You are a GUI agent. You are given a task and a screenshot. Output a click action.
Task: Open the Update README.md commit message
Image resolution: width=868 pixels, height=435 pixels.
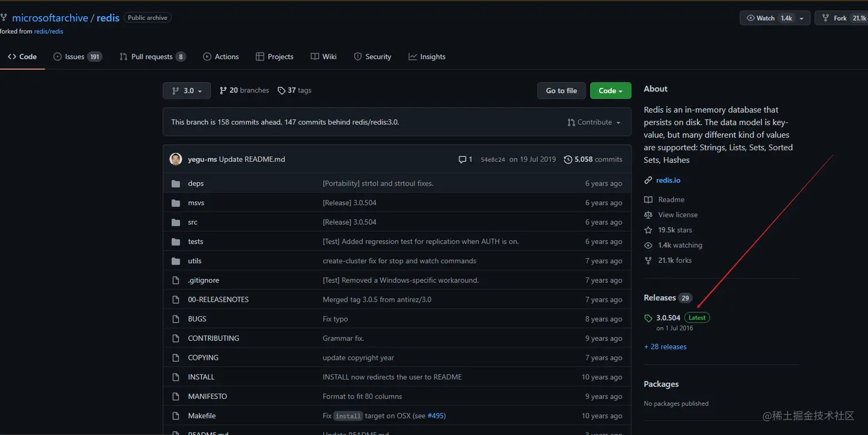(x=252, y=159)
